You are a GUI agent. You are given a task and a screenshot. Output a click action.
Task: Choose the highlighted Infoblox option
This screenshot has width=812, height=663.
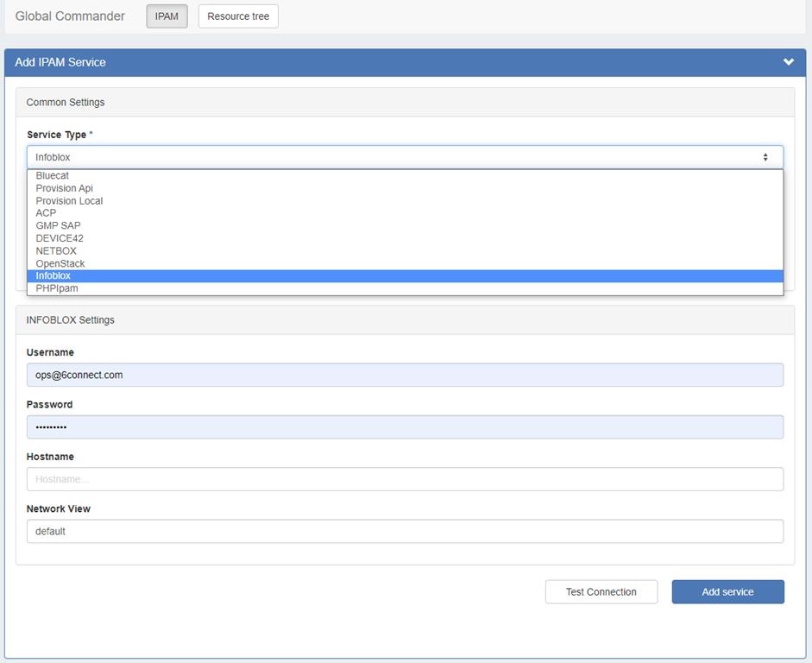(54, 276)
